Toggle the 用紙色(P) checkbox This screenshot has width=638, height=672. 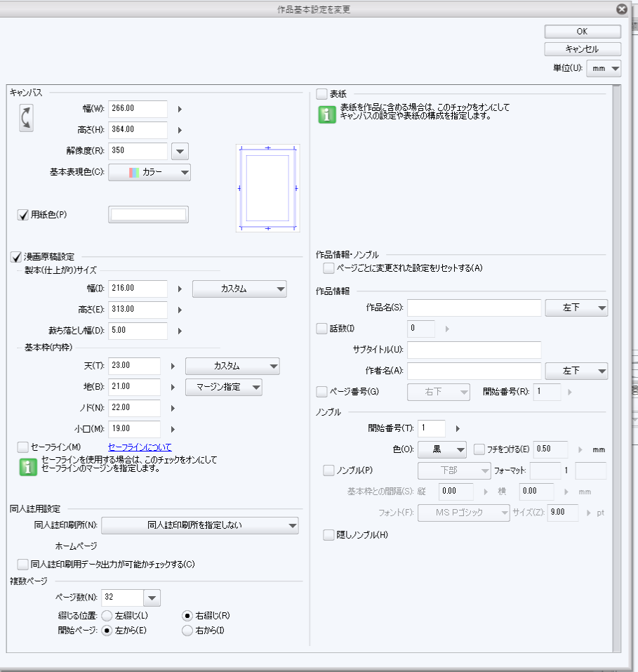22,215
